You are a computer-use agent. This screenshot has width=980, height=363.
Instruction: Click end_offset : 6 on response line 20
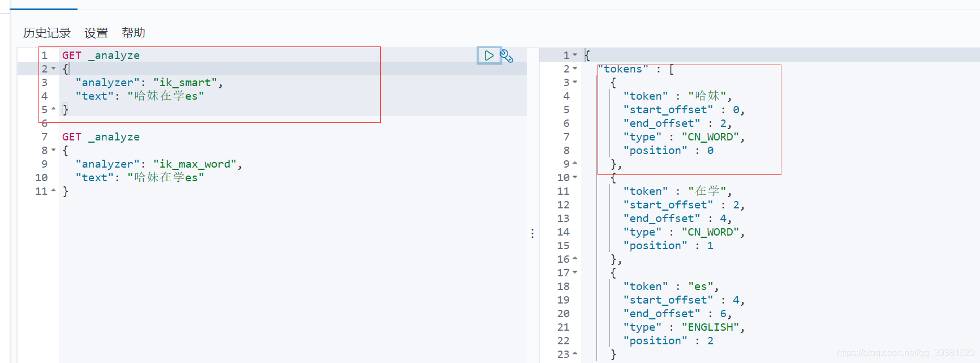pyautogui.click(x=678, y=314)
